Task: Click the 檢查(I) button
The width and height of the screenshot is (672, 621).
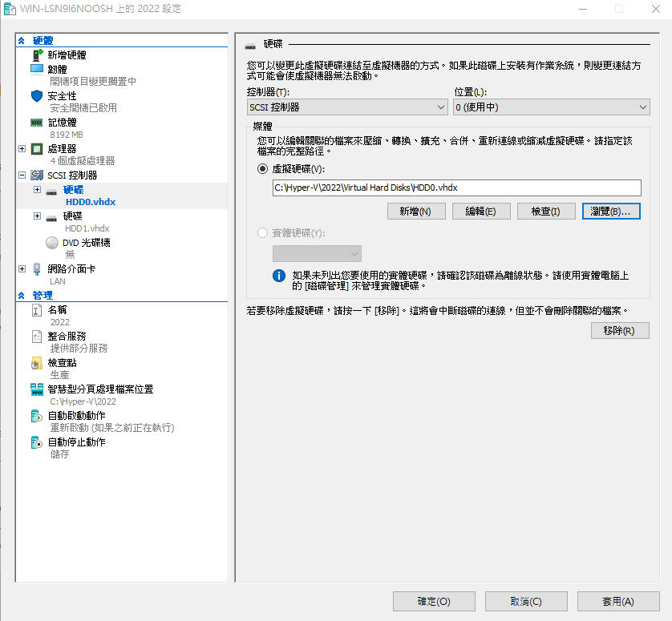Action: coord(546,212)
